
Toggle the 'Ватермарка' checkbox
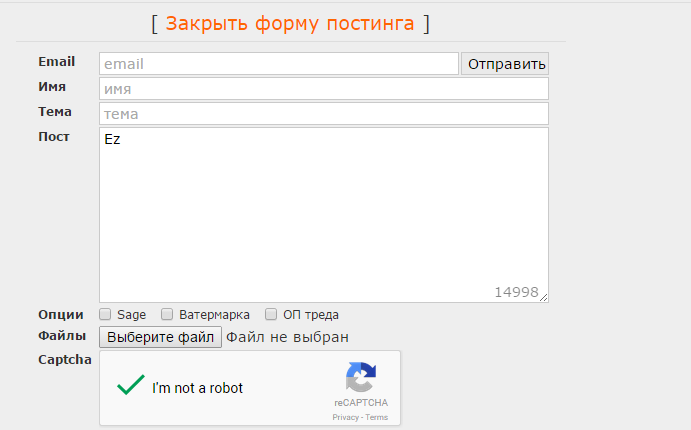coord(167,314)
